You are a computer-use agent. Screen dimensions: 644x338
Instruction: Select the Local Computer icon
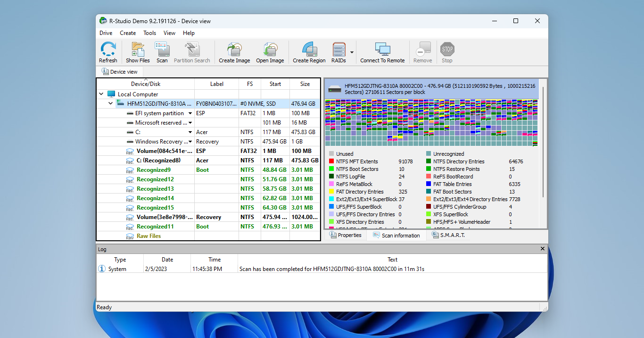coord(111,94)
